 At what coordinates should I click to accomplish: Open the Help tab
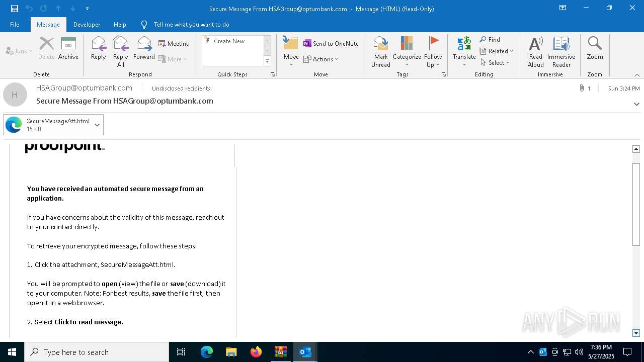click(x=120, y=25)
